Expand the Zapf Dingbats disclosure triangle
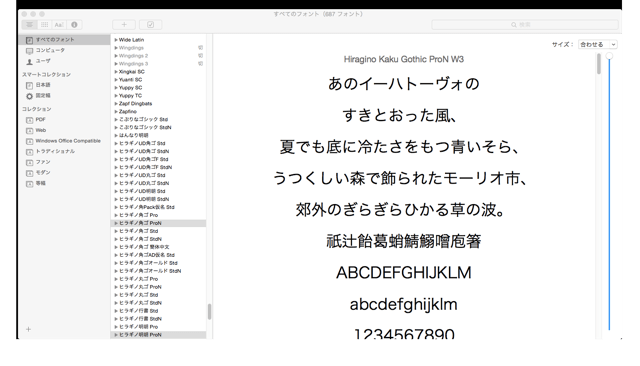Screen dimensions: 640x366 [x=116, y=104]
